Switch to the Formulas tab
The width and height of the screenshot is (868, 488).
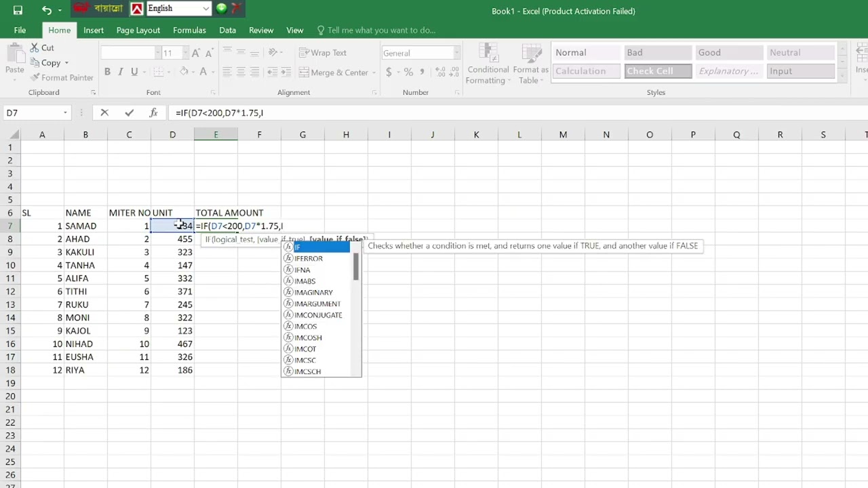pos(189,30)
